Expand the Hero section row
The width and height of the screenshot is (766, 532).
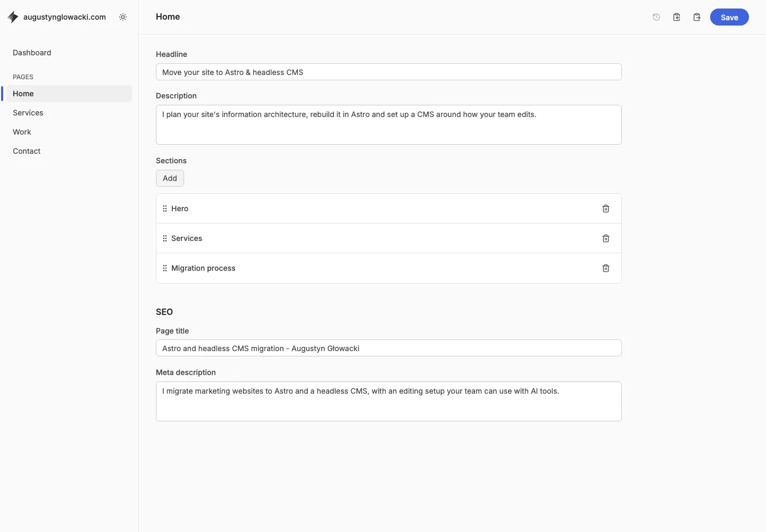point(388,209)
